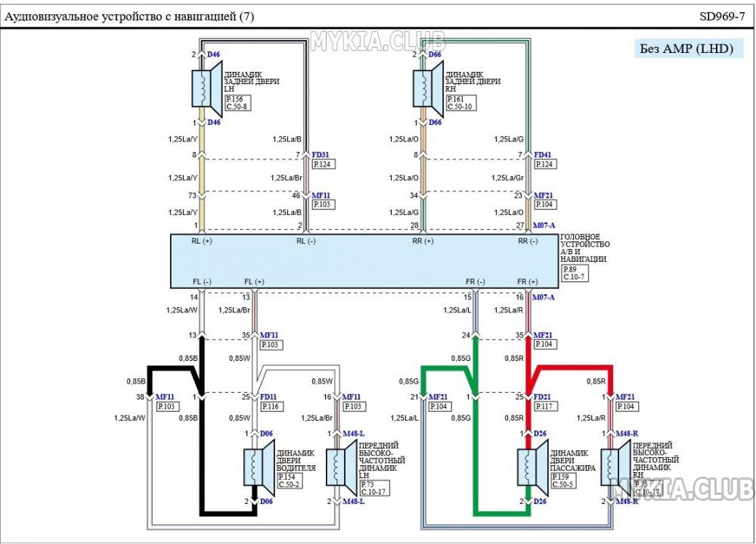Viewport: 756px width, 544px height.
Task: Select connector label D26 at pin 2
Action: [540, 502]
